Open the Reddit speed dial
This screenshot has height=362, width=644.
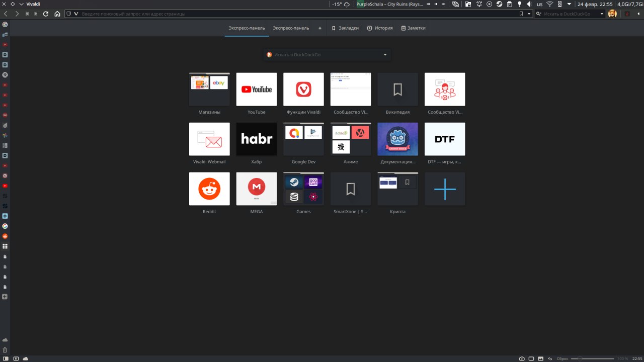(209, 189)
